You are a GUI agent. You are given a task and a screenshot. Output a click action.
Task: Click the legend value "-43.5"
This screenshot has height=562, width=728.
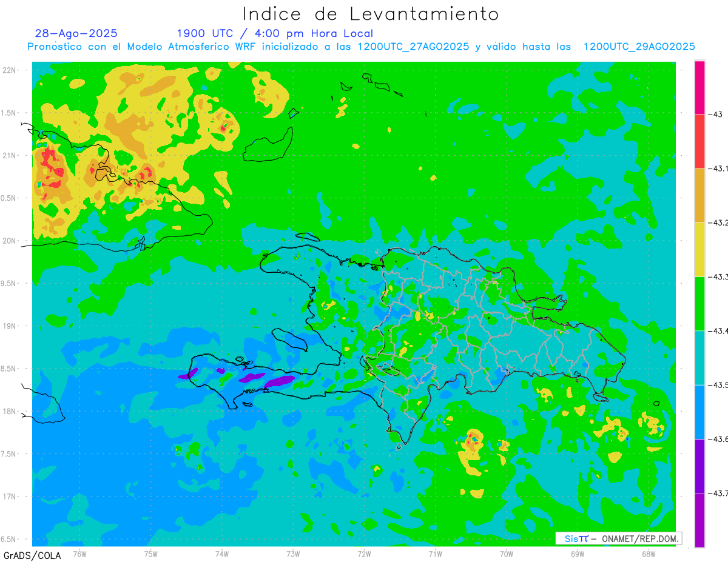718,385
